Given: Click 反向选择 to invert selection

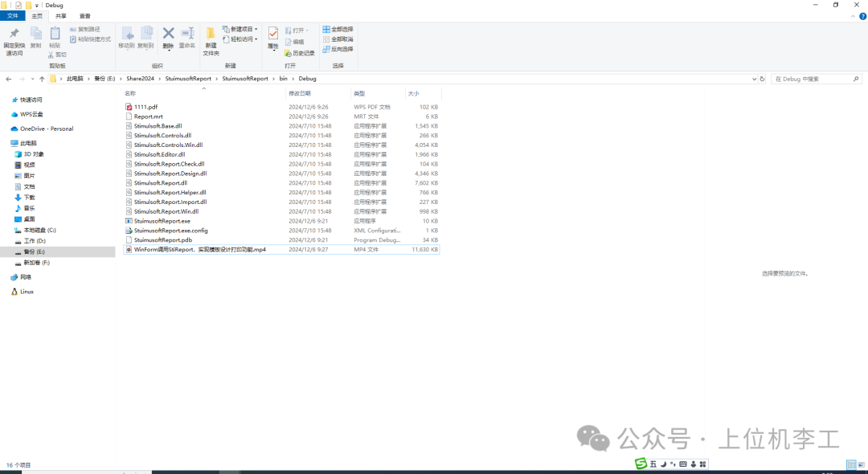Looking at the screenshot, I should click(338, 49).
